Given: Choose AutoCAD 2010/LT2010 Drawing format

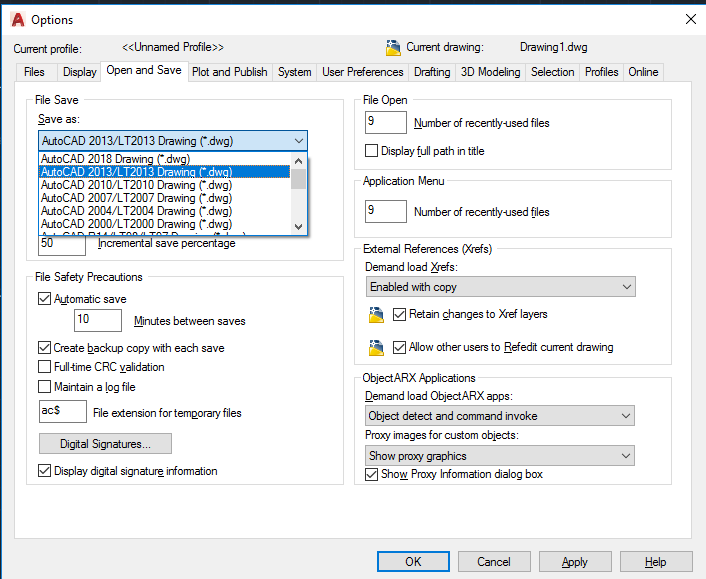Looking at the screenshot, I should coord(165,185).
